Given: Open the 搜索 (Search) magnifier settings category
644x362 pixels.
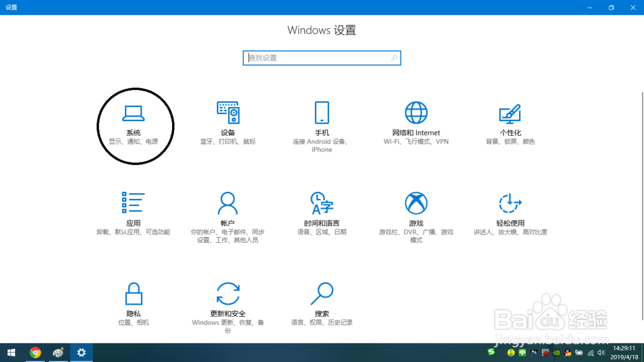Looking at the screenshot, I should (321, 304).
